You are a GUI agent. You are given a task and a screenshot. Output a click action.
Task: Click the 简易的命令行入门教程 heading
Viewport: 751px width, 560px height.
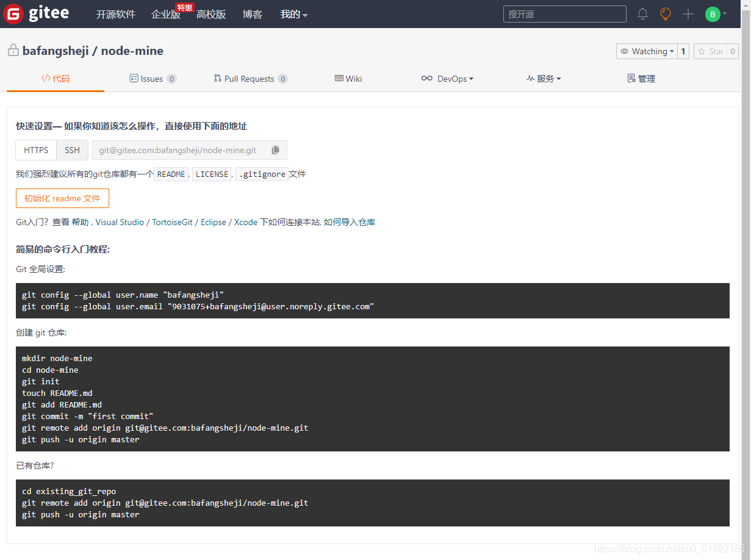(63, 249)
